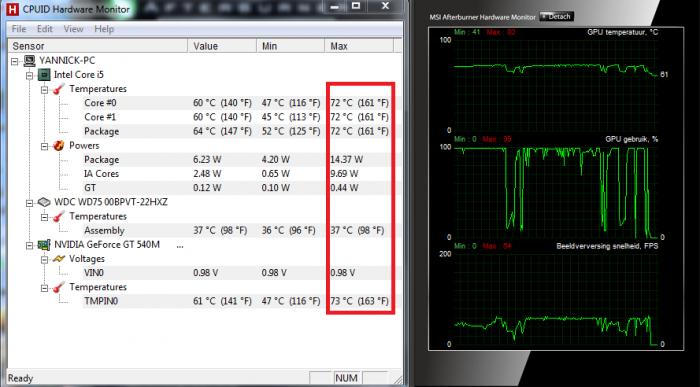Collapse the Powers section expander

[x=45, y=146]
